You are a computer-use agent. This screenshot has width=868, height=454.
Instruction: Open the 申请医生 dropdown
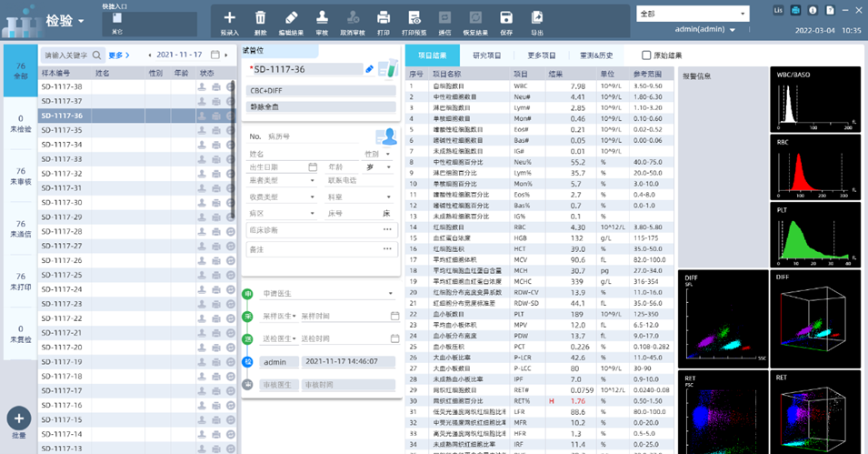click(x=390, y=294)
